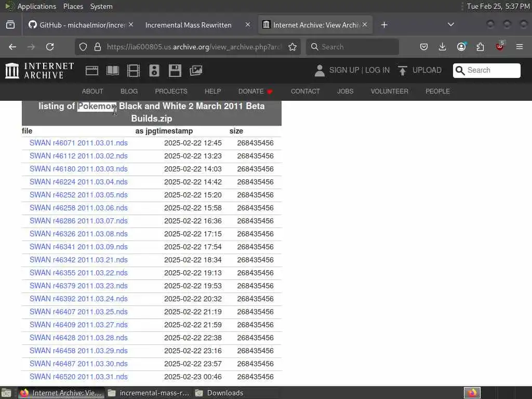This screenshot has height=399, width=532.
Task: Click the size column header
Action: pos(236,131)
